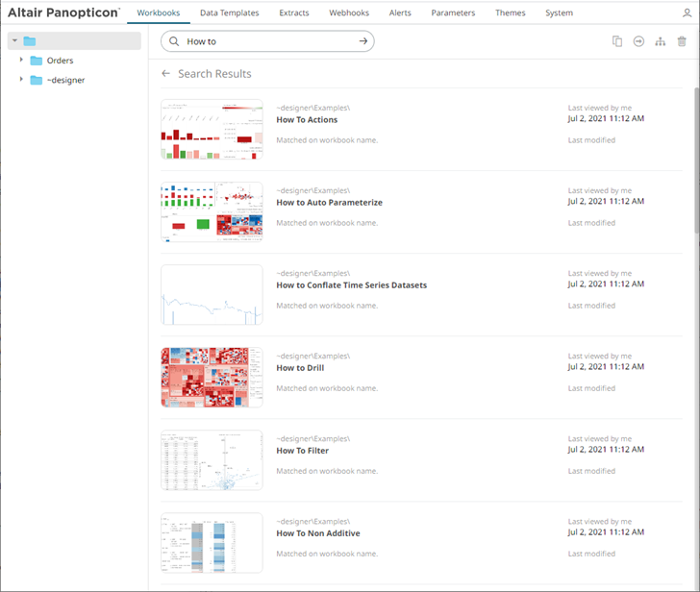The width and height of the screenshot is (700, 592).
Task: Click the hierarchy tree icon in toolbar
Action: (x=660, y=41)
